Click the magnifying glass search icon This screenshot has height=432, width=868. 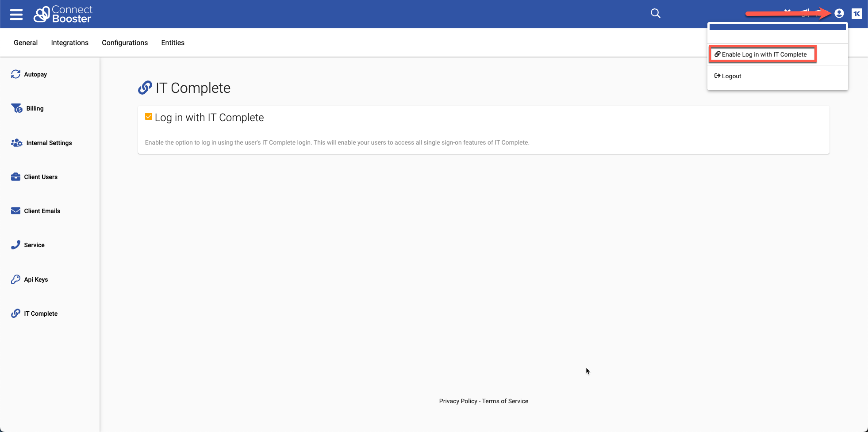click(655, 14)
